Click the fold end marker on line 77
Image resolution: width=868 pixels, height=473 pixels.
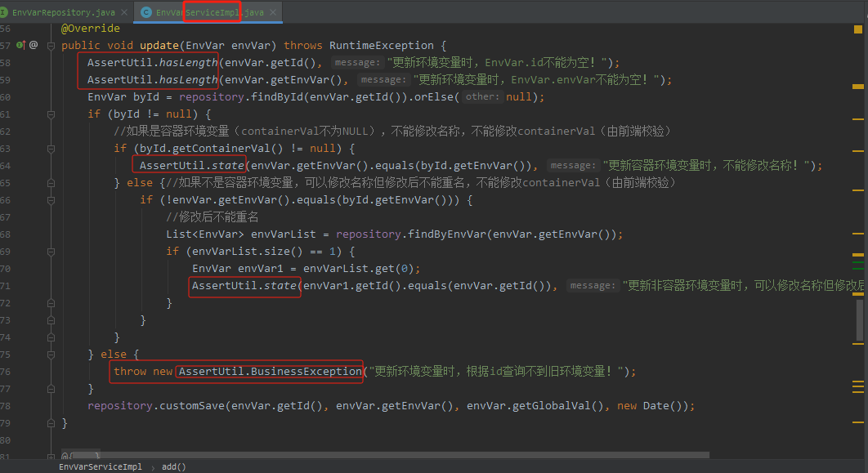[51, 389]
